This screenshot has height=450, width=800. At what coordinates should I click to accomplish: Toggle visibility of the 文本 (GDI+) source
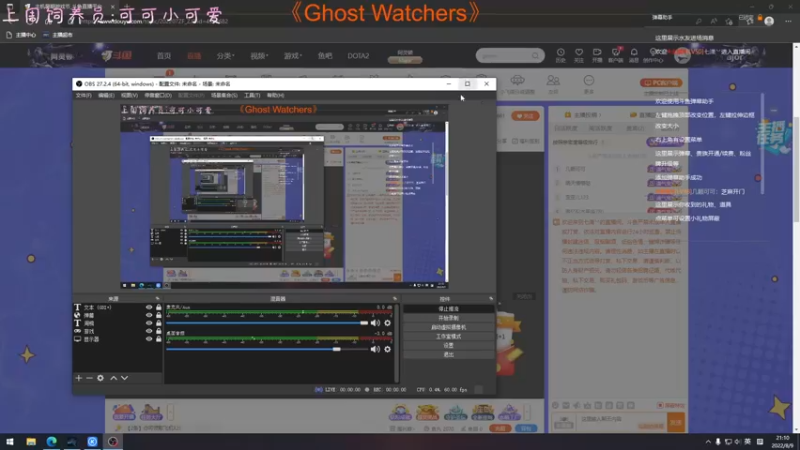click(149, 307)
